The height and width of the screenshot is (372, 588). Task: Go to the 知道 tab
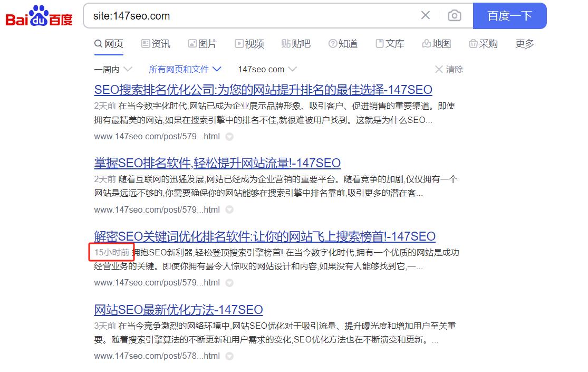(x=343, y=44)
